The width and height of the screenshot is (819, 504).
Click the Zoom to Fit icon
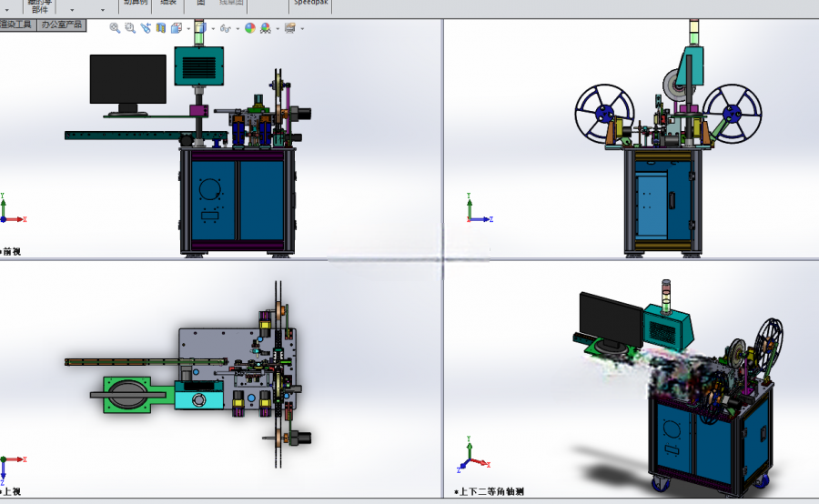click(115, 28)
